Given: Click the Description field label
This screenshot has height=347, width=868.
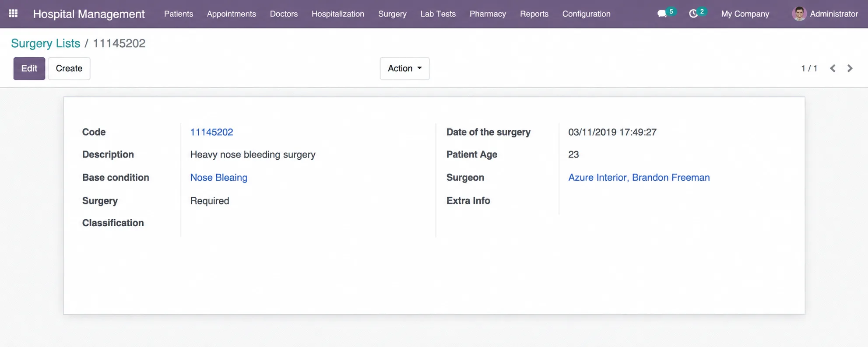Looking at the screenshot, I should point(108,154).
